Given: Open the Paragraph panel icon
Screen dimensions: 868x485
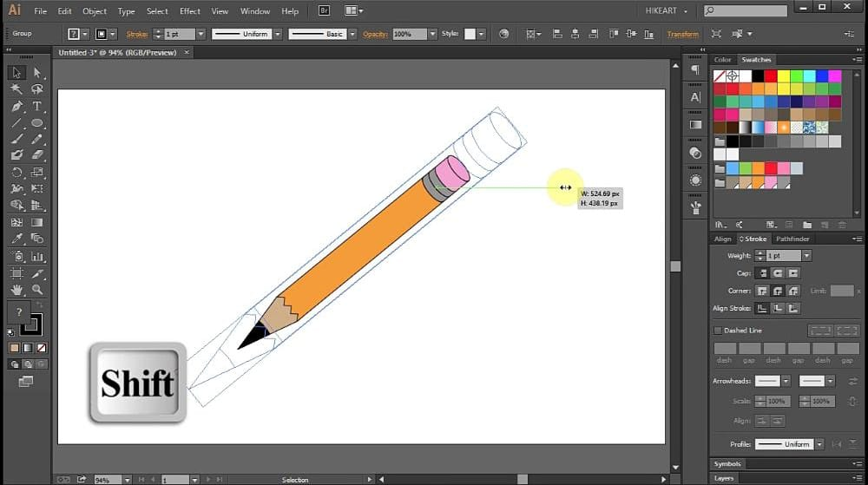Looking at the screenshot, I should point(695,69).
